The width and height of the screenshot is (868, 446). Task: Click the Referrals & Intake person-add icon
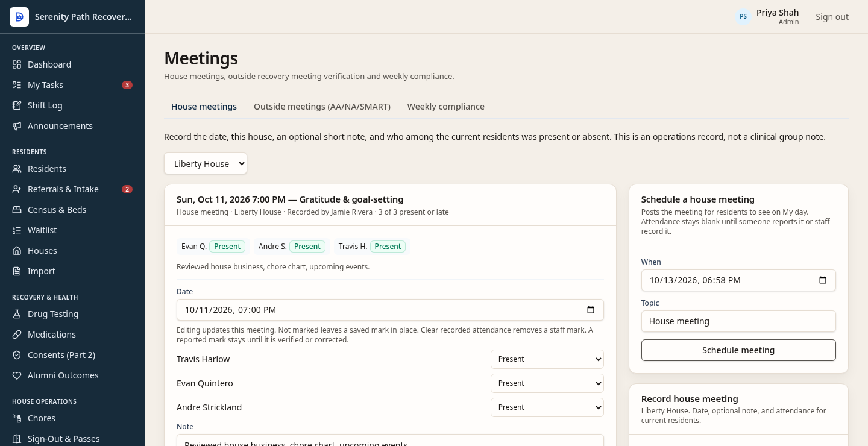click(17, 189)
